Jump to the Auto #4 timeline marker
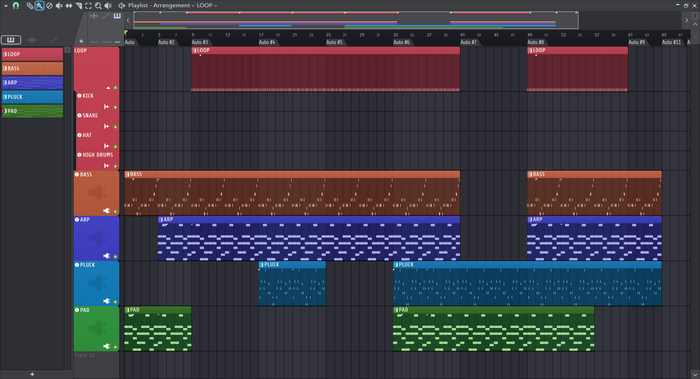This screenshot has width=700, height=379. click(x=268, y=42)
